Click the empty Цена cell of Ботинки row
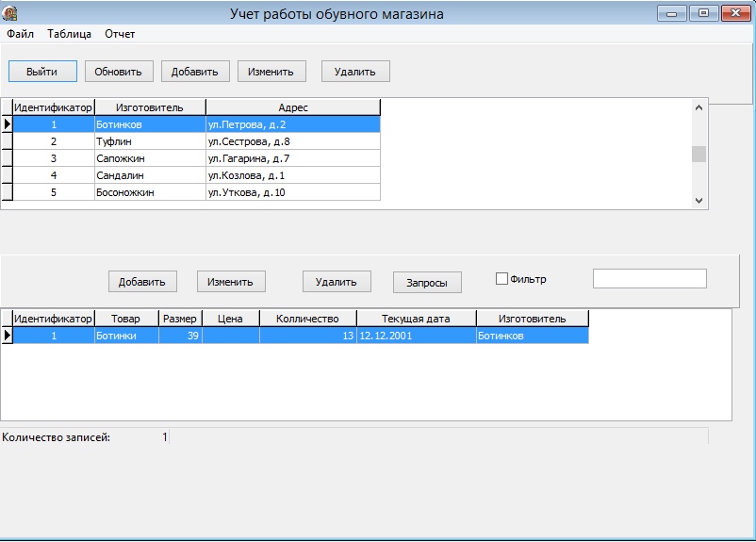 (230, 336)
